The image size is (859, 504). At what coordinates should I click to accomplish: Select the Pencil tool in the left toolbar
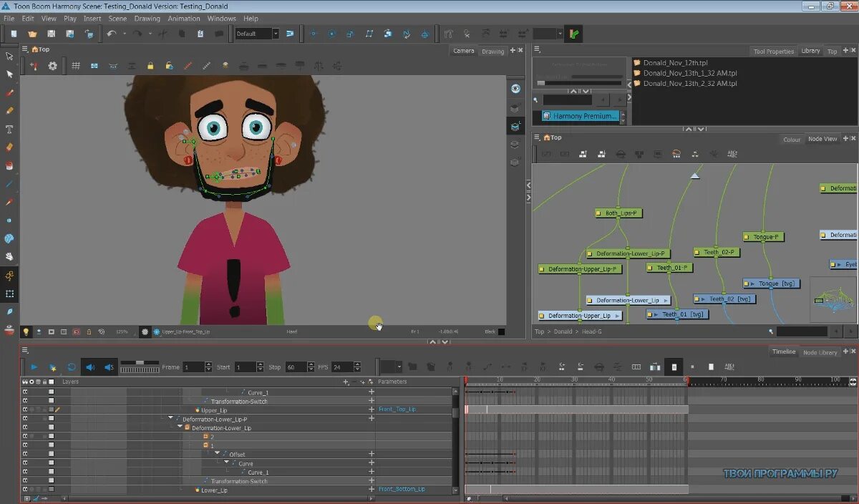click(x=9, y=110)
